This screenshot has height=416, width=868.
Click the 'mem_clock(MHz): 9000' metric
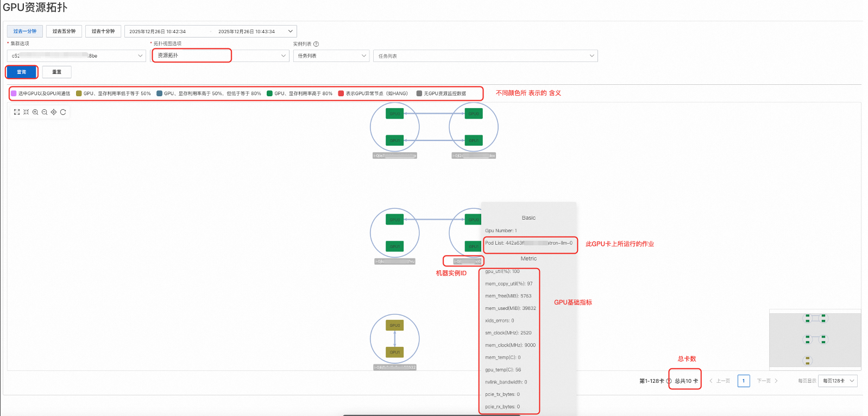tap(511, 345)
